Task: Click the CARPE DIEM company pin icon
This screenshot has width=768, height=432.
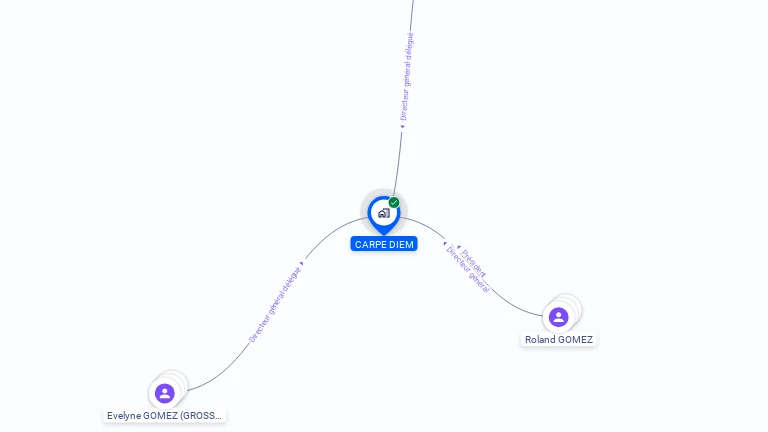Action: click(384, 214)
